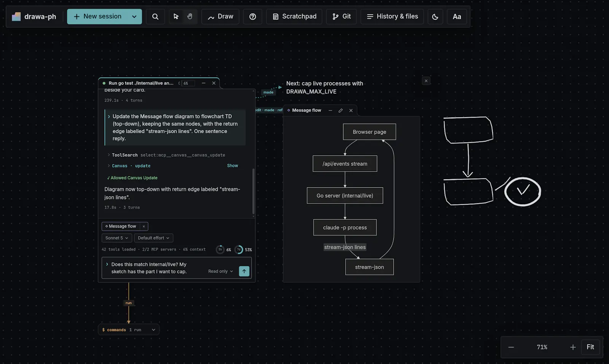Click the 71% zoom level readout
This screenshot has width=609, height=364.
pyautogui.click(x=542, y=347)
